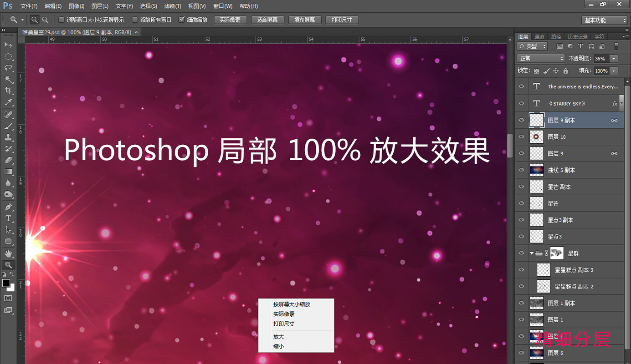
Task: Select the Type tool in toolbox
Action: click(x=8, y=218)
